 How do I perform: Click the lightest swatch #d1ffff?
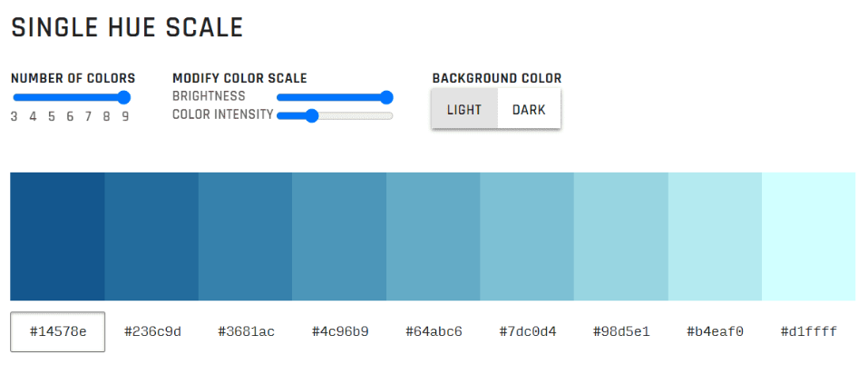click(x=809, y=236)
